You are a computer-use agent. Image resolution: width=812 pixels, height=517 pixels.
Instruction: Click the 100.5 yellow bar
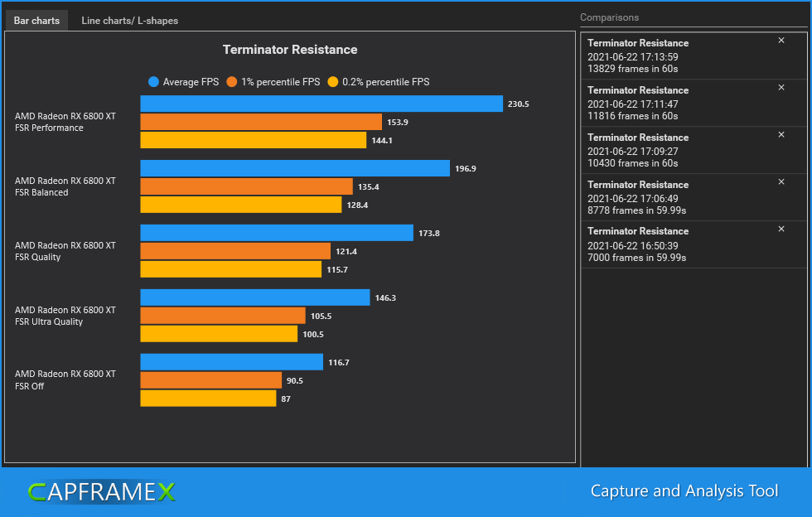pos(219,334)
